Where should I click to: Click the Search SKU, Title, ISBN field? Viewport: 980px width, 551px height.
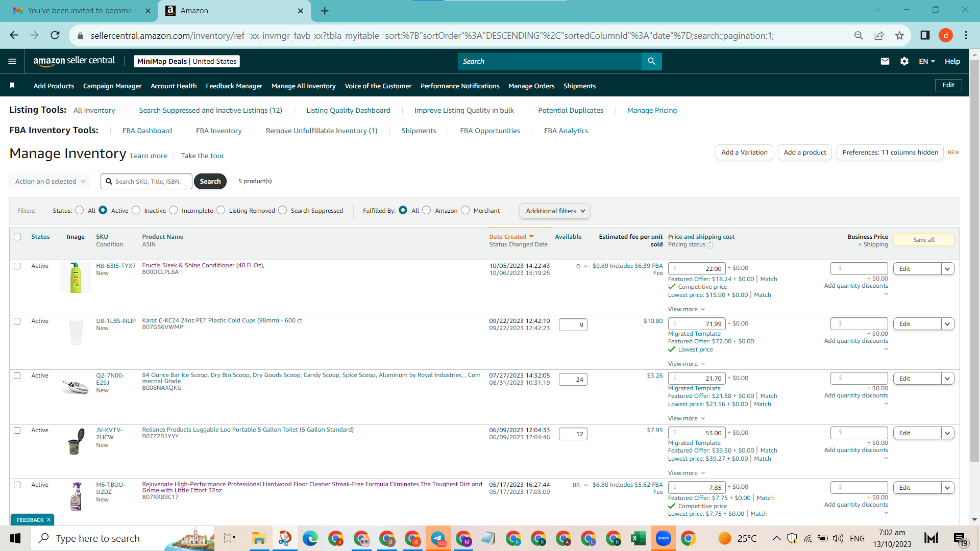click(x=146, y=181)
